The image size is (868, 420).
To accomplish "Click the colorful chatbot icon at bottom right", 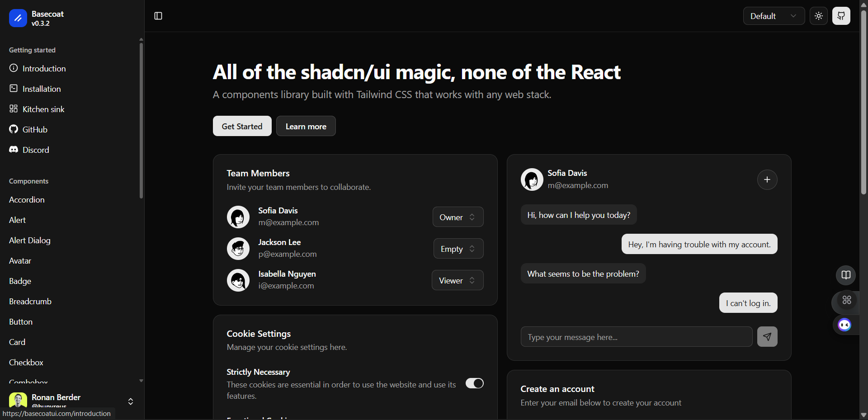I will pos(845,325).
